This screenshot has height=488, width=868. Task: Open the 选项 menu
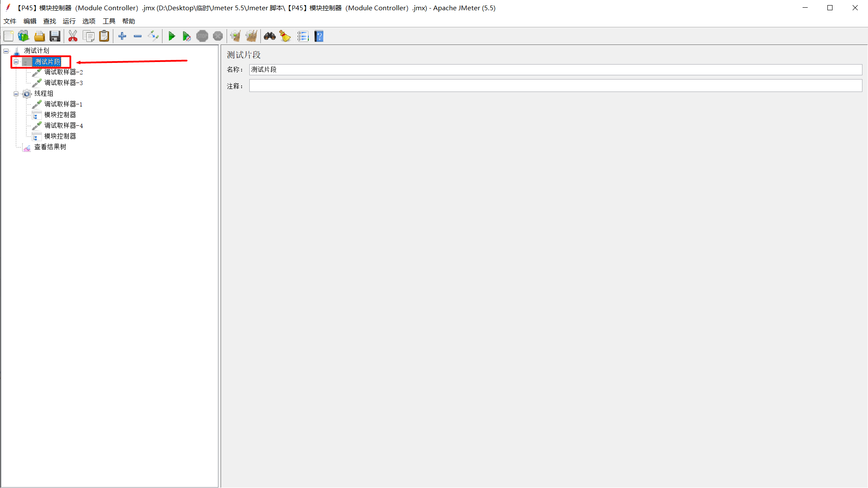tap(89, 21)
